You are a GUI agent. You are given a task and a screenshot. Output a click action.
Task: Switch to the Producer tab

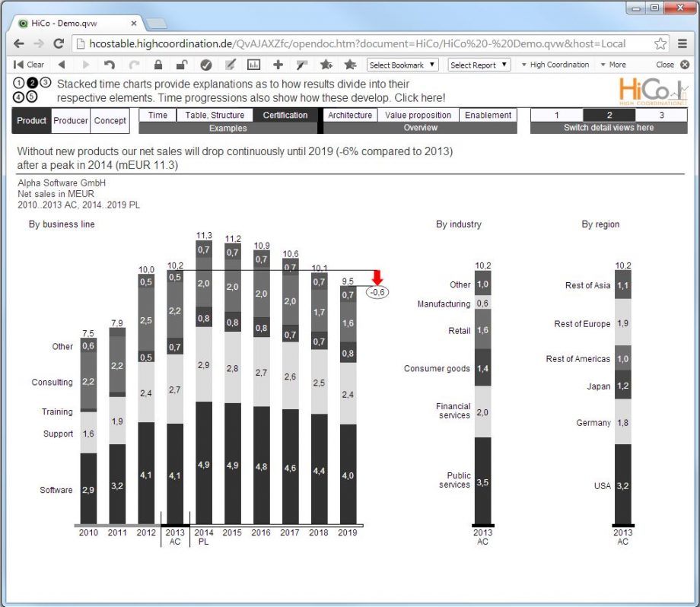(70, 120)
